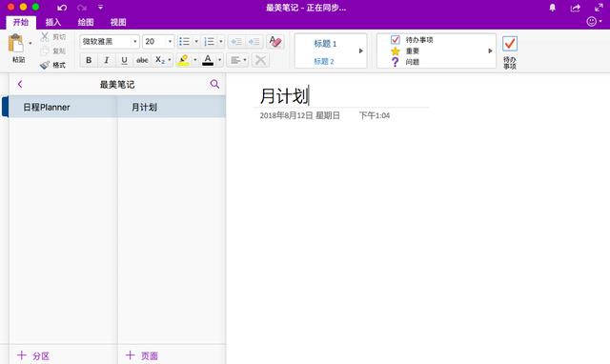
Task: Click the Delete X icon
Action: click(260, 60)
